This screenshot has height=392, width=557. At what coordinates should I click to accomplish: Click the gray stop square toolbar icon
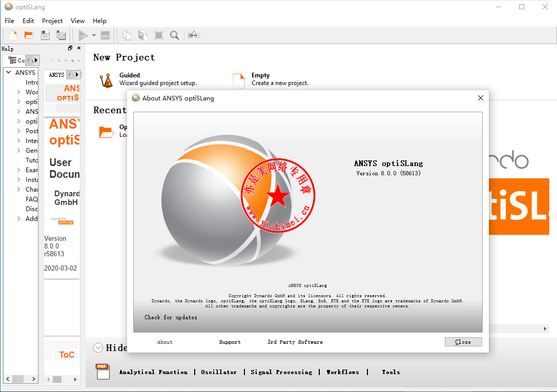pos(105,35)
